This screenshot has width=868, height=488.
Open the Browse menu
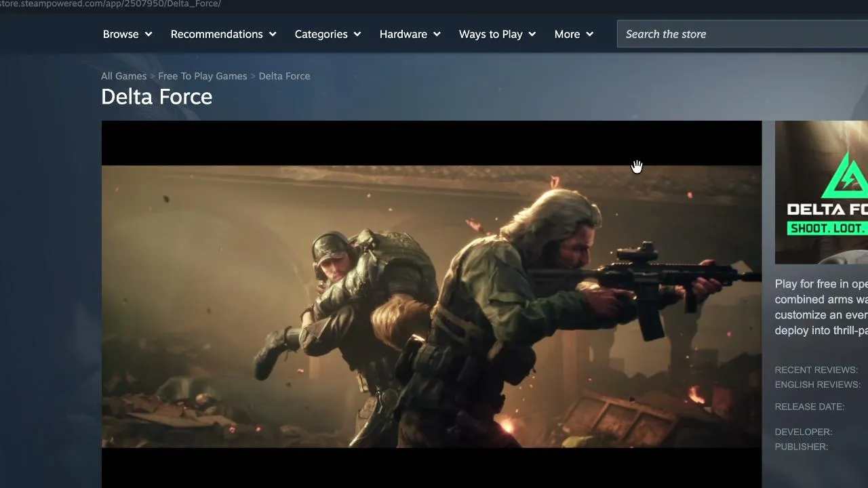coord(127,34)
